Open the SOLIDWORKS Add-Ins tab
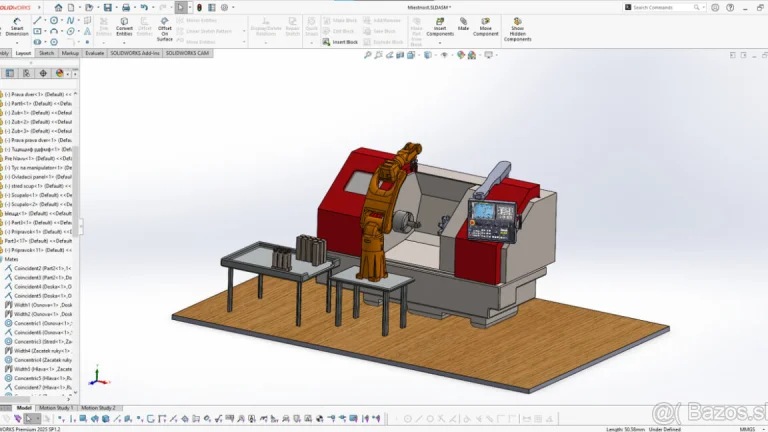 pos(135,53)
